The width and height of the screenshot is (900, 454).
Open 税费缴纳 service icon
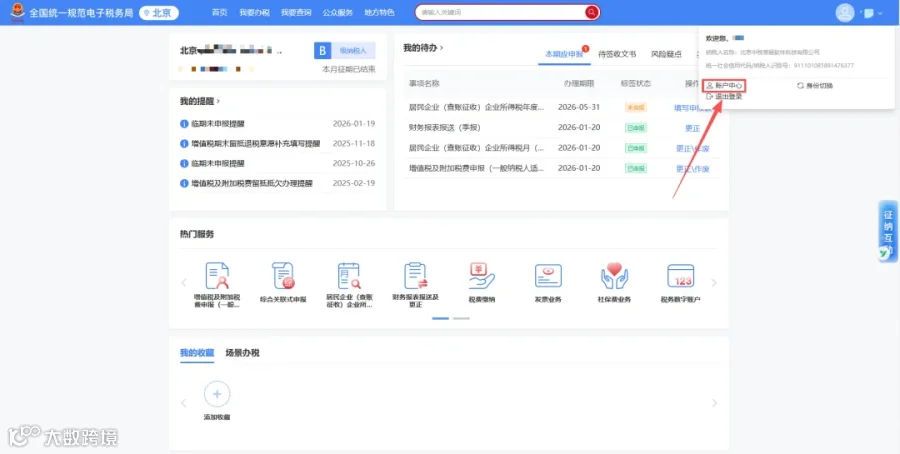tap(482, 276)
